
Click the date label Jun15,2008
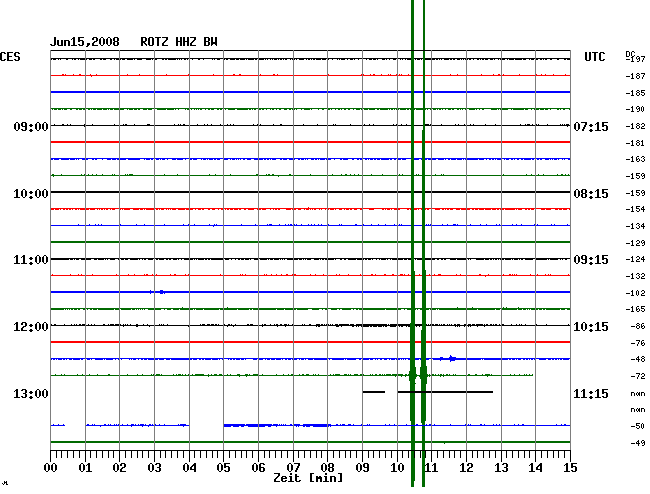85,42
